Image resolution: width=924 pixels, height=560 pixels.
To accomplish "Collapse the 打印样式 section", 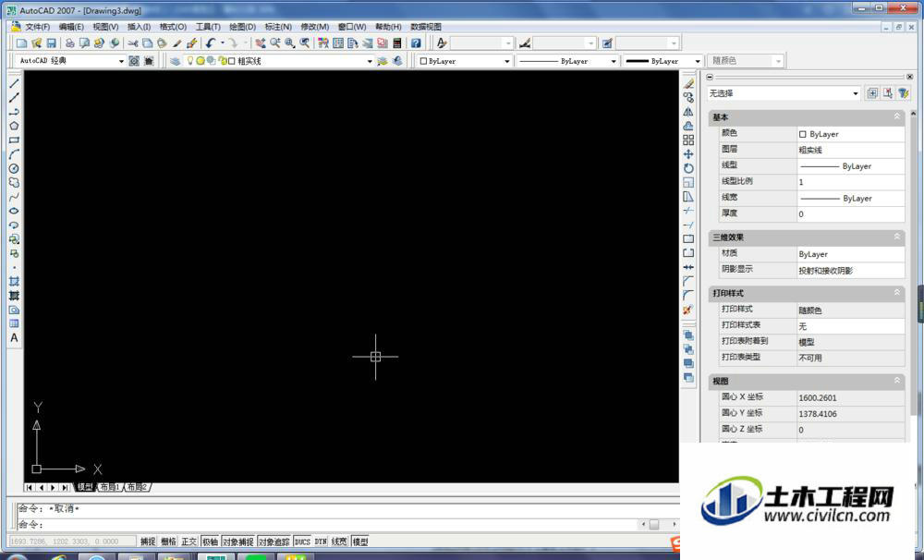I will (897, 292).
